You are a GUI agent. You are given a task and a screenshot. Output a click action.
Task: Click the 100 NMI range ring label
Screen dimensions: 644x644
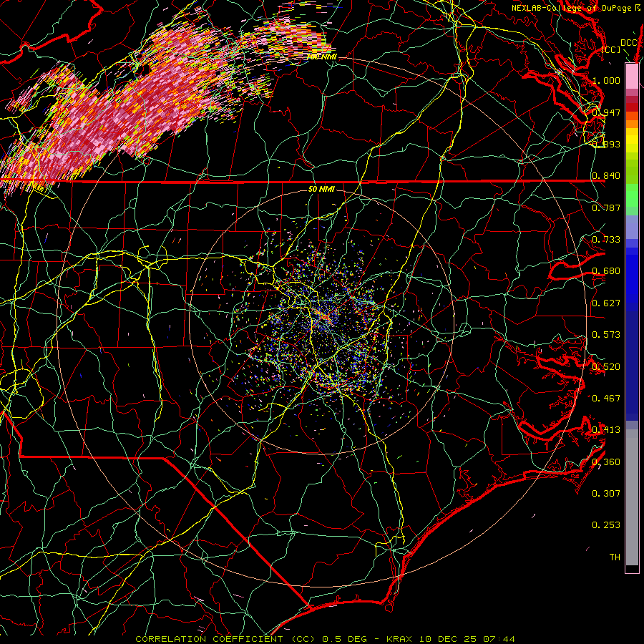321,57
